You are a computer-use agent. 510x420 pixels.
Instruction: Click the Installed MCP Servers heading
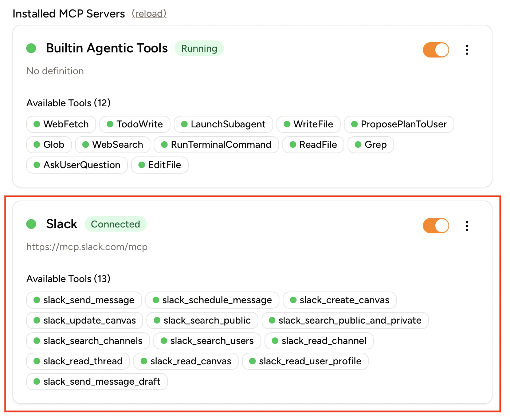tap(68, 13)
